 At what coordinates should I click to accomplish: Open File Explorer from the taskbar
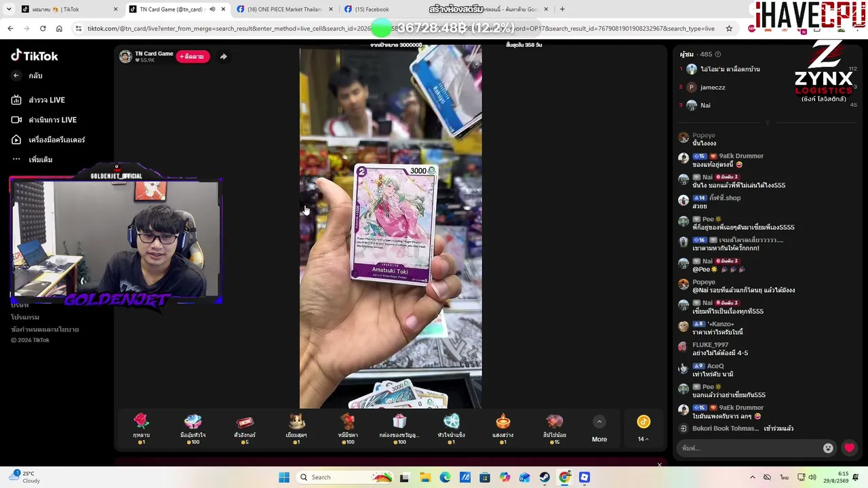(425, 477)
